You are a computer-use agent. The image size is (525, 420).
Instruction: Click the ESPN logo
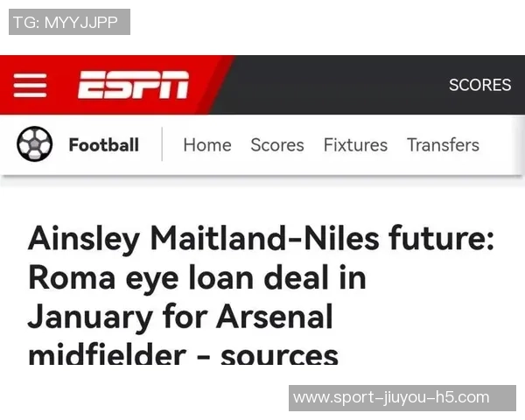(x=133, y=85)
